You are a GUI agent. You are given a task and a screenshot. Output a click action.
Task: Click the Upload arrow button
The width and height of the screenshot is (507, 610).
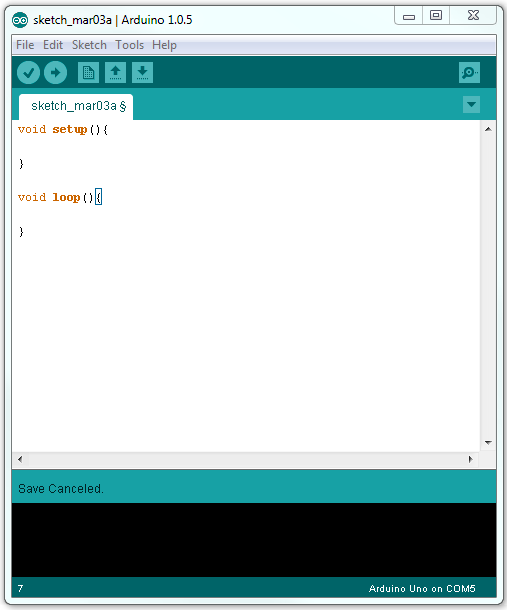click(x=55, y=73)
